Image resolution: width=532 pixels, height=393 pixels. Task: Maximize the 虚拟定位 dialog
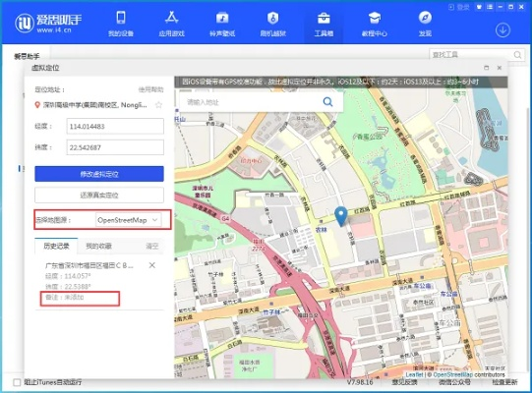[486, 68]
